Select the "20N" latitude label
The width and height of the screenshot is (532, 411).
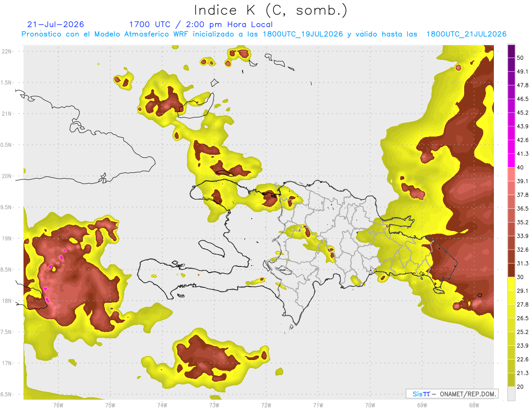coord(7,176)
